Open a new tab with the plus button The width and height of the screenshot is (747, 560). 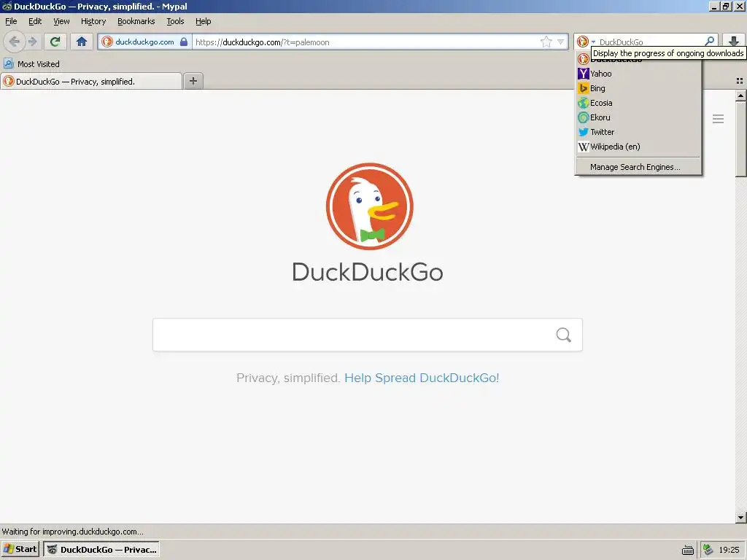pyautogui.click(x=193, y=81)
